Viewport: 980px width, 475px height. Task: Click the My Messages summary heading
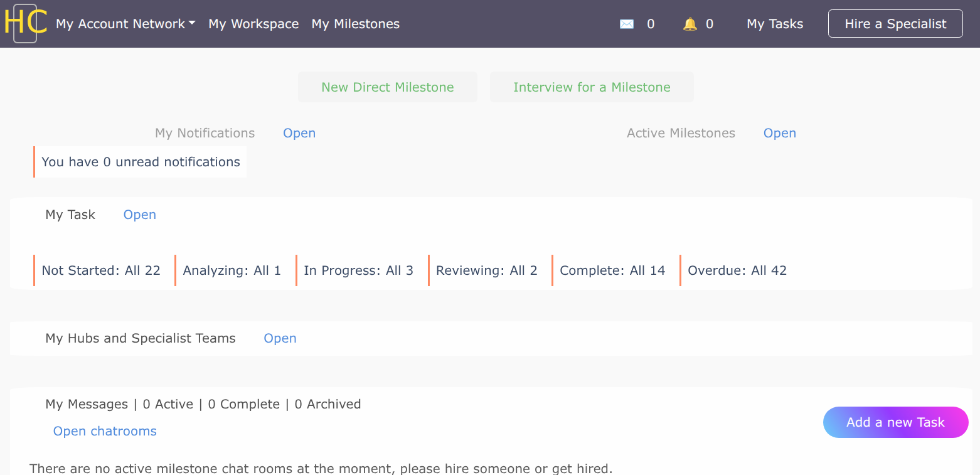[203, 404]
